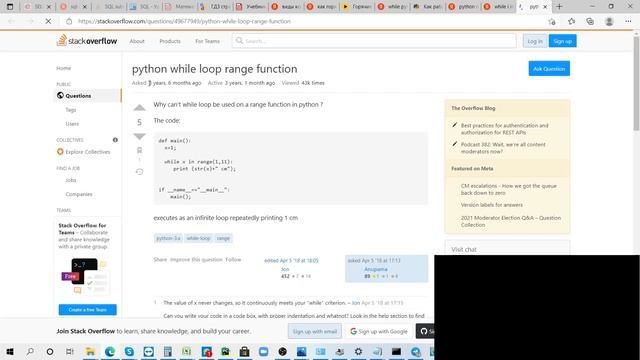Open browser Collections icon
Screen dimensions: 640x360
click(590, 21)
